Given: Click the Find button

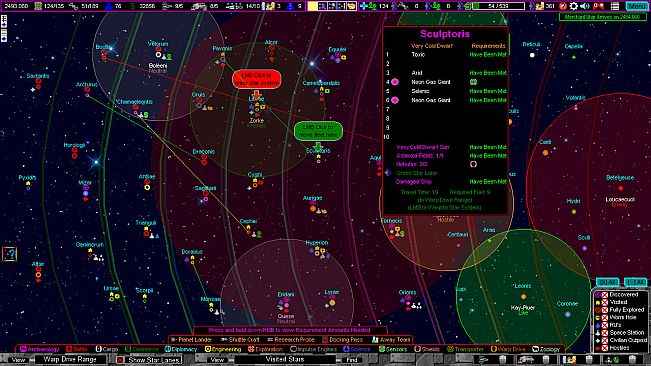Looking at the screenshot, I should pos(352,360).
